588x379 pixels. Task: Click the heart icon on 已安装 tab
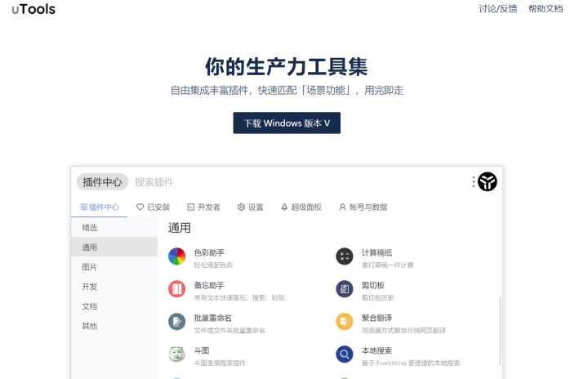tap(140, 207)
